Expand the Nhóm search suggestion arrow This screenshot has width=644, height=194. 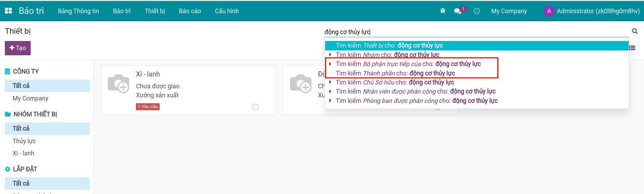(x=330, y=55)
